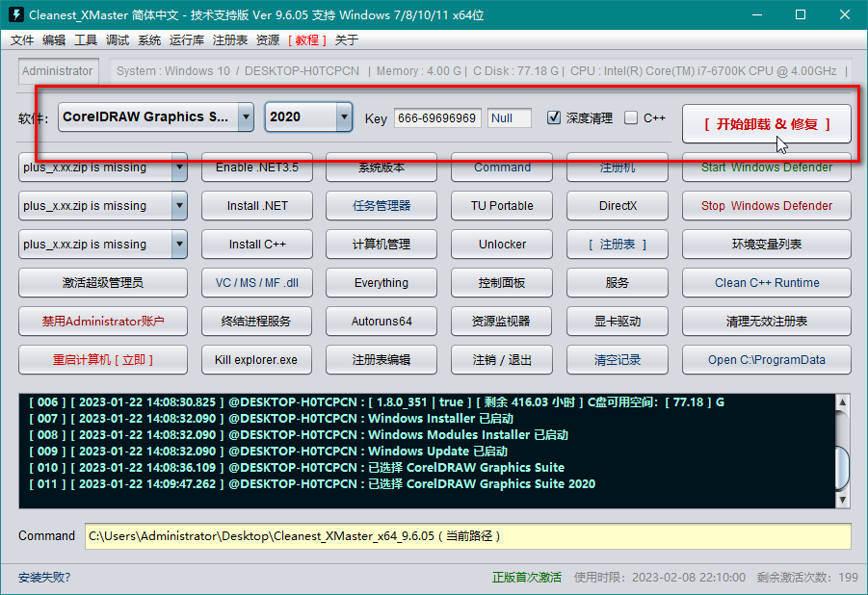Click the VC / MS / MF .dll button
The height and width of the screenshot is (595, 868).
click(257, 283)
